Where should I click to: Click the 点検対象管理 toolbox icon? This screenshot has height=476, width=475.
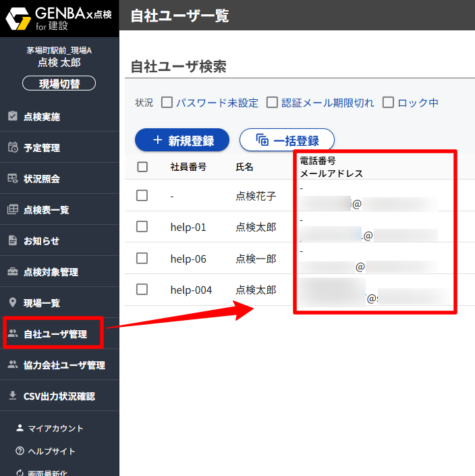coord(12,272)
